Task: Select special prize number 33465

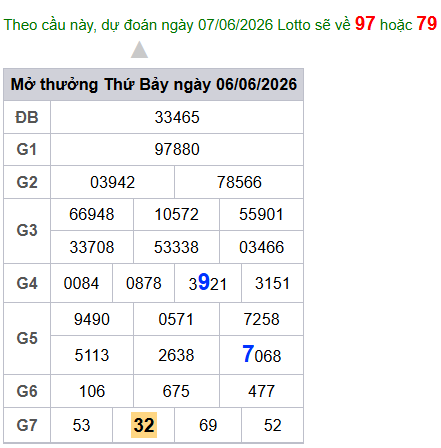Action: click(x=177, y=117)
